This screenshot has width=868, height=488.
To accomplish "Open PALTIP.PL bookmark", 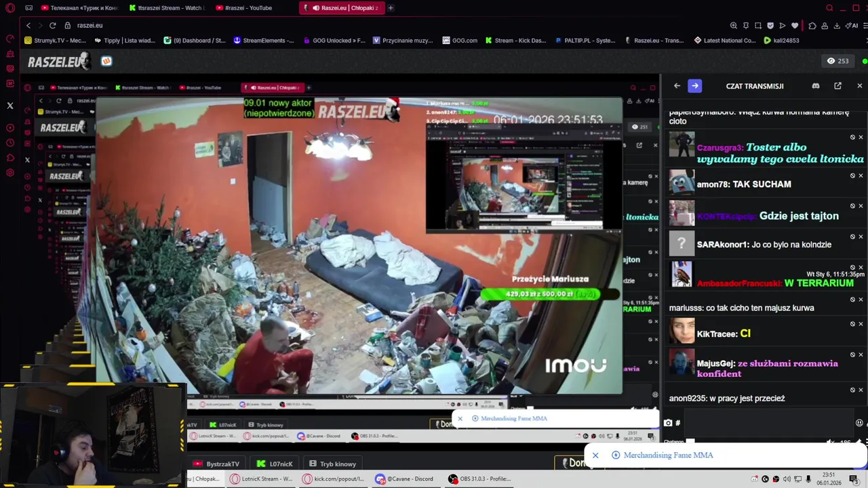I will pyautogui.click(x=585, y=40).
